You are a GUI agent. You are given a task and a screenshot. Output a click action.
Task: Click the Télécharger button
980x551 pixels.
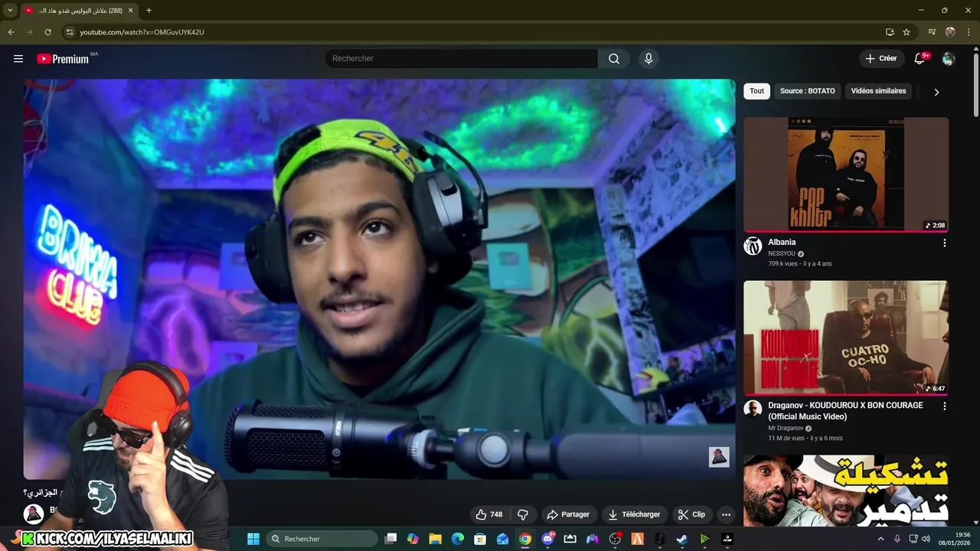(x=634, y=514)
